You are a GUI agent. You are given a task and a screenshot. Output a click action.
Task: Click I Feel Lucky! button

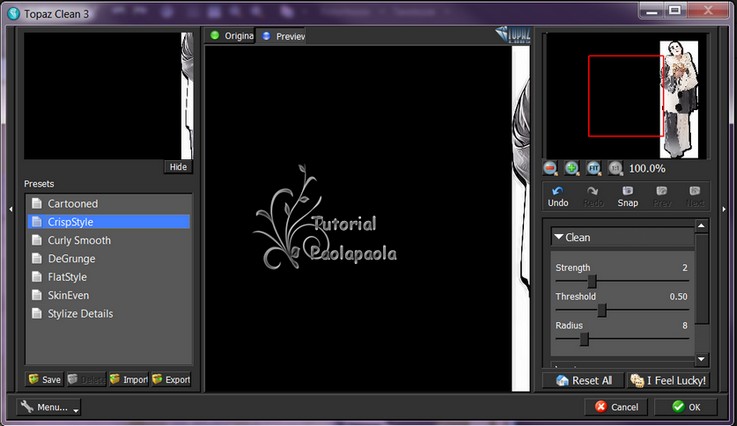[668, 380]
